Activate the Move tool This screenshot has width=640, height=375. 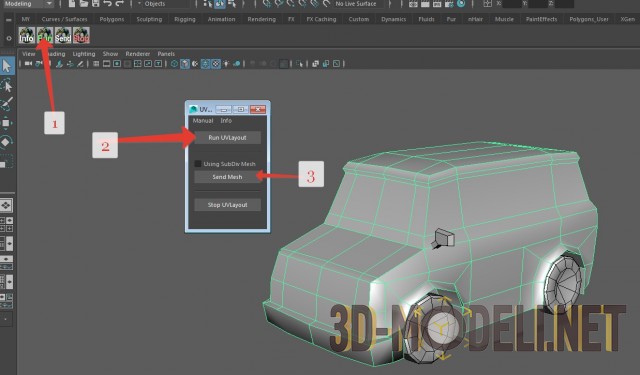pos(7,123)
